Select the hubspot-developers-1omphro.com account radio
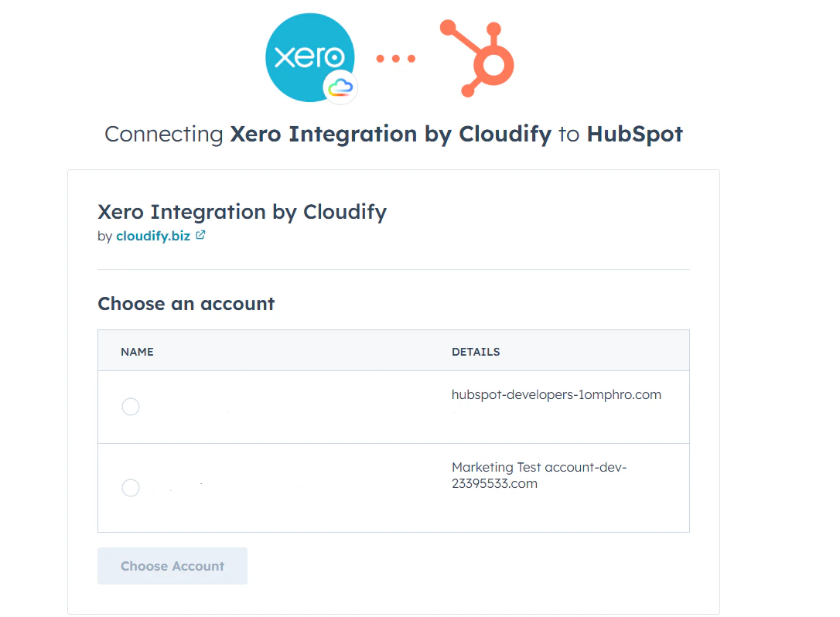Viewport: 840px width, 617px height. pos(131,407)
